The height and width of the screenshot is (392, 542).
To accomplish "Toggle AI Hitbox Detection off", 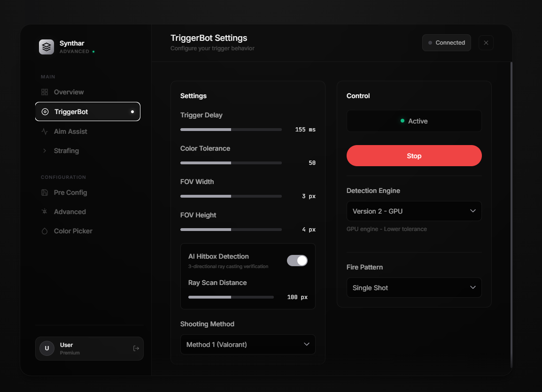I will (297, 260).
